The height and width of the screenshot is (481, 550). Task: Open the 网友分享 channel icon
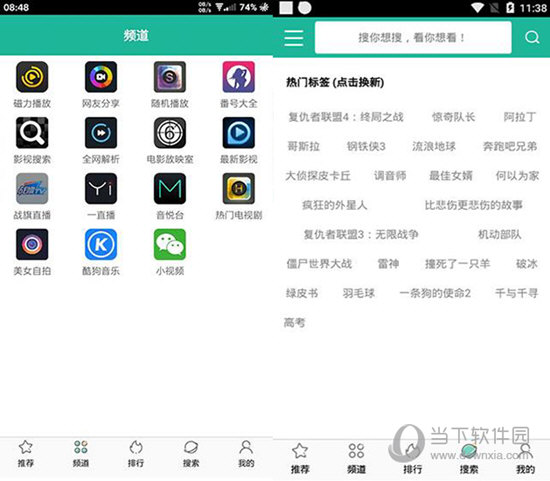101,77
